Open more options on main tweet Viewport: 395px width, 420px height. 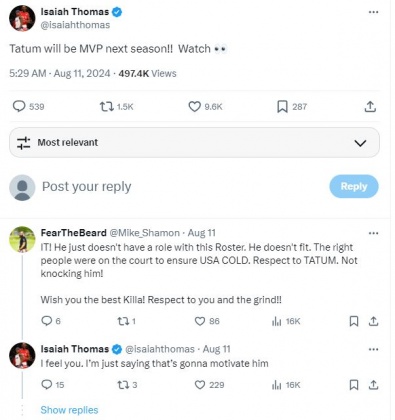[373, 12]
